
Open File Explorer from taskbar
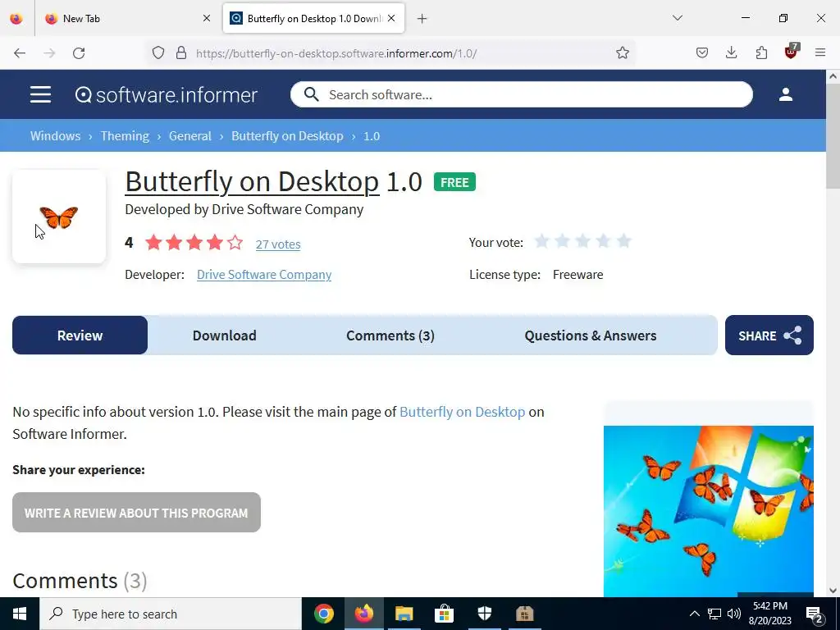[404, 614]
